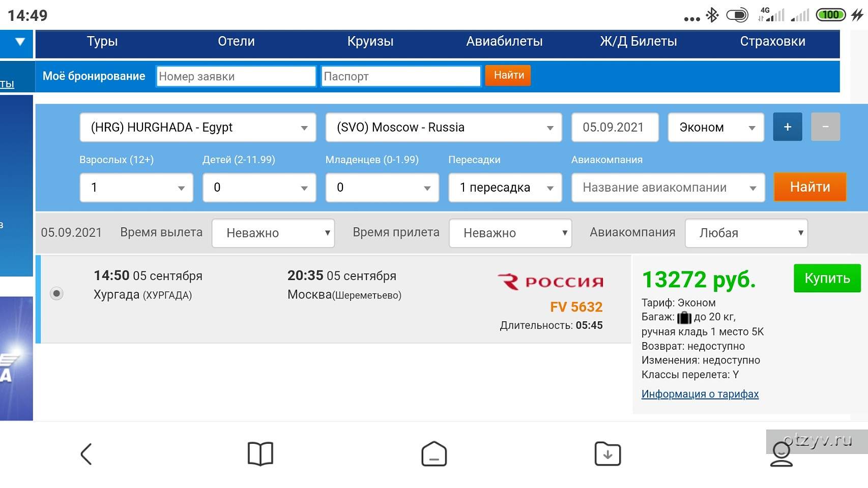Click the 'Номер заявки' input field
868x488 pixels.
236,76
